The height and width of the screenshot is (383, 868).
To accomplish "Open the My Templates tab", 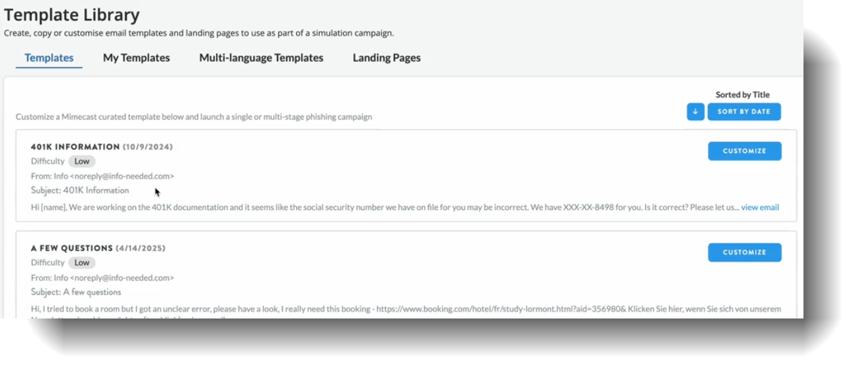I will pos(137,58).
